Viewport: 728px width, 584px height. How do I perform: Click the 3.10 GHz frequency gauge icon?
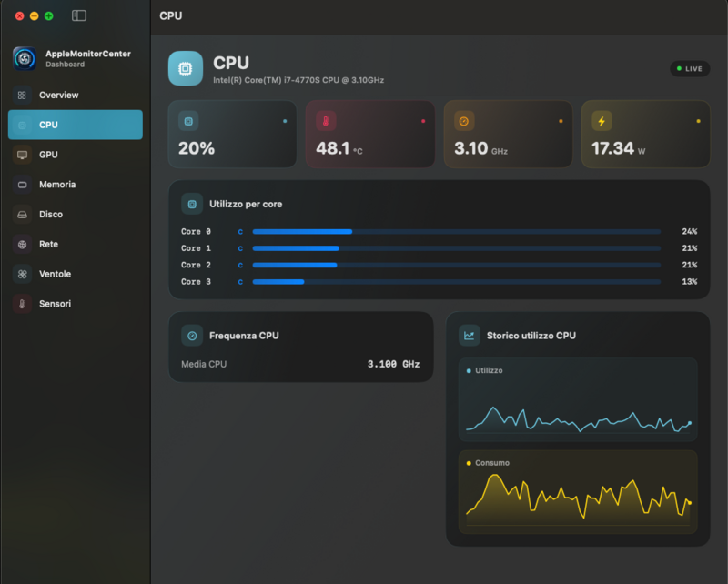(464, 121)
